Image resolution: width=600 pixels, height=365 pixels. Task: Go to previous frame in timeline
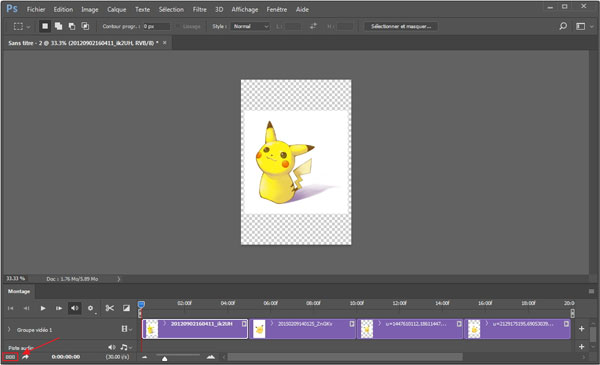click(26, 308)
